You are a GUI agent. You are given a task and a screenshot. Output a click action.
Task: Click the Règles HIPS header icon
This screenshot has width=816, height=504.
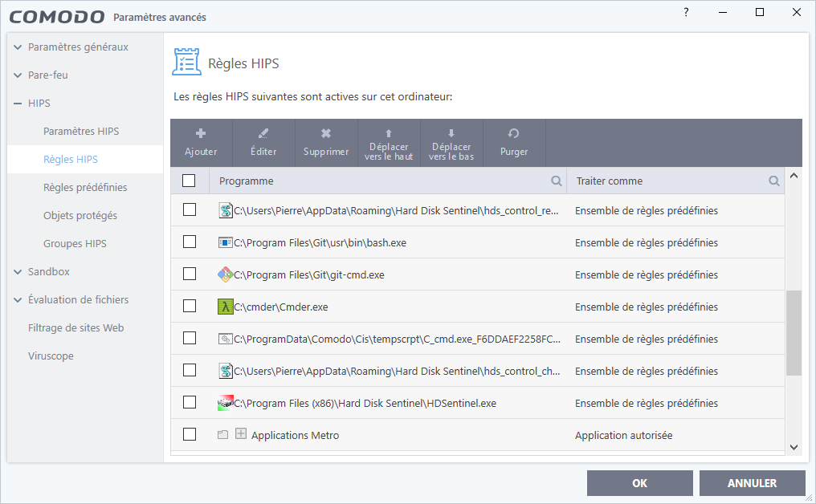click(186, 62)
